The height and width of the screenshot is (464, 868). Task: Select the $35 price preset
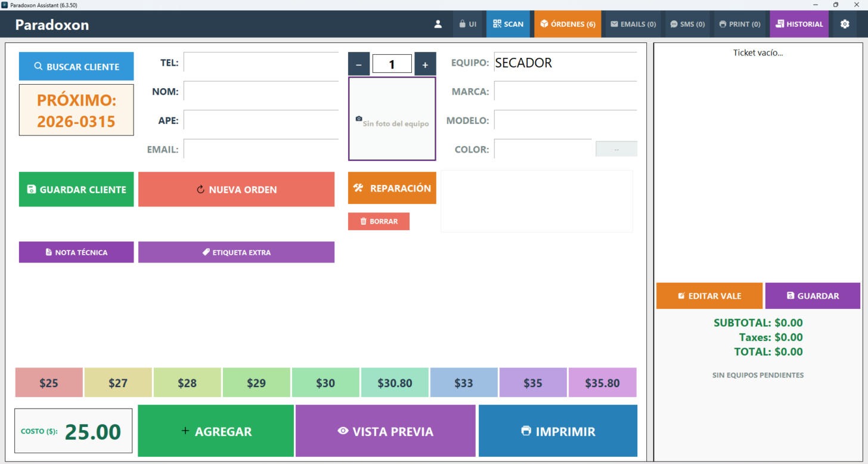pos(533,382)
